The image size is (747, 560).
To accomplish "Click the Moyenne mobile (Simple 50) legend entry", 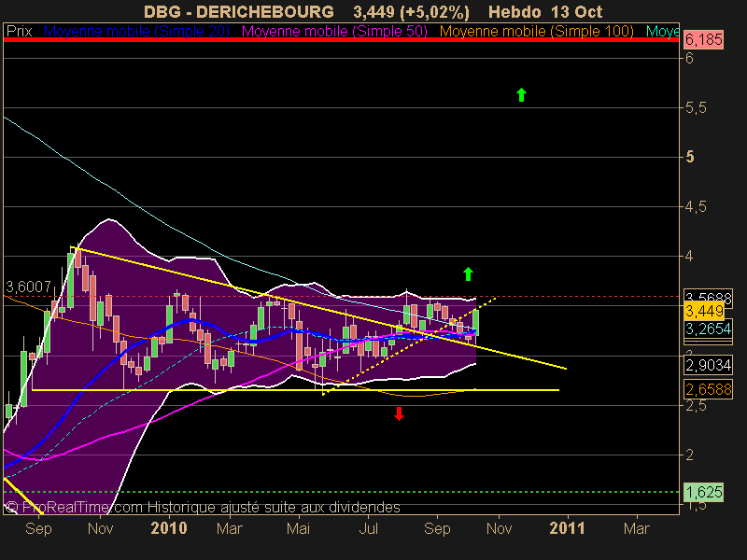I will (x=334, y=32).
